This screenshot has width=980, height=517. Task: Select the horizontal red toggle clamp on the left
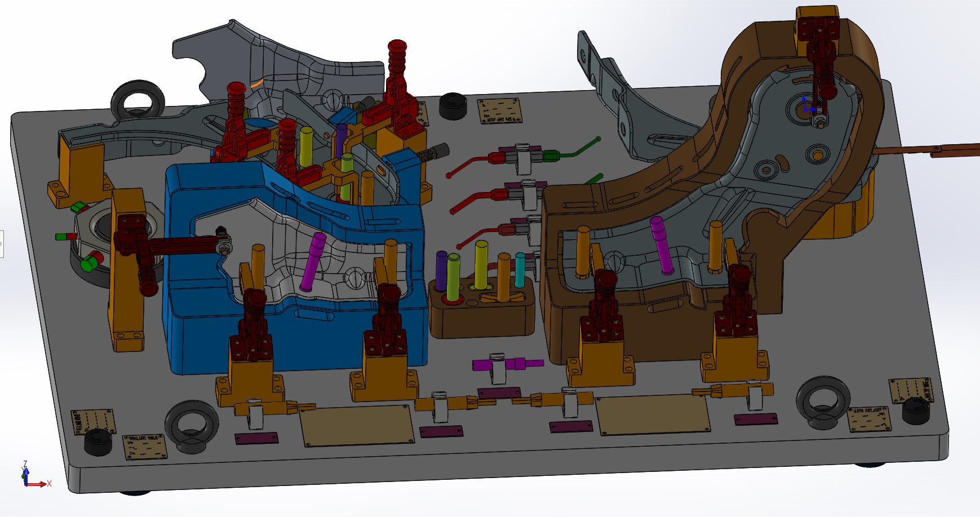tap(169, 248)
